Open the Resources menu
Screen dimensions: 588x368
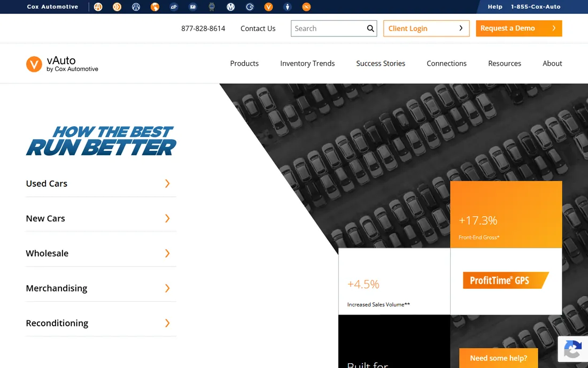point(505,64)
